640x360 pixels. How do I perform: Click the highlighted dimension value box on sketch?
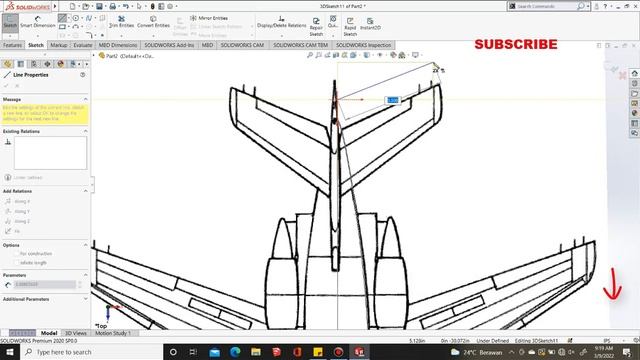(393, 100)
